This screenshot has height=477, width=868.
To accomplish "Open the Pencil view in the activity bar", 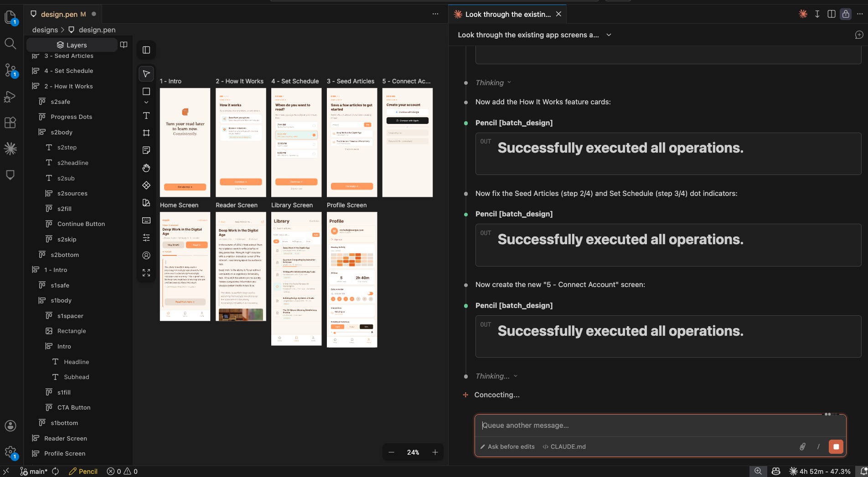I will coord(10,175).
